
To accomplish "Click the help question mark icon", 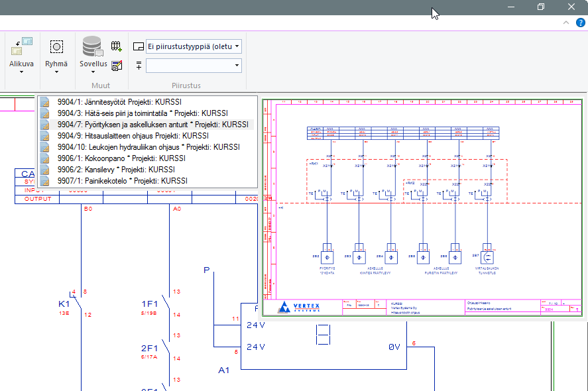I will click(x=580, y=23).
